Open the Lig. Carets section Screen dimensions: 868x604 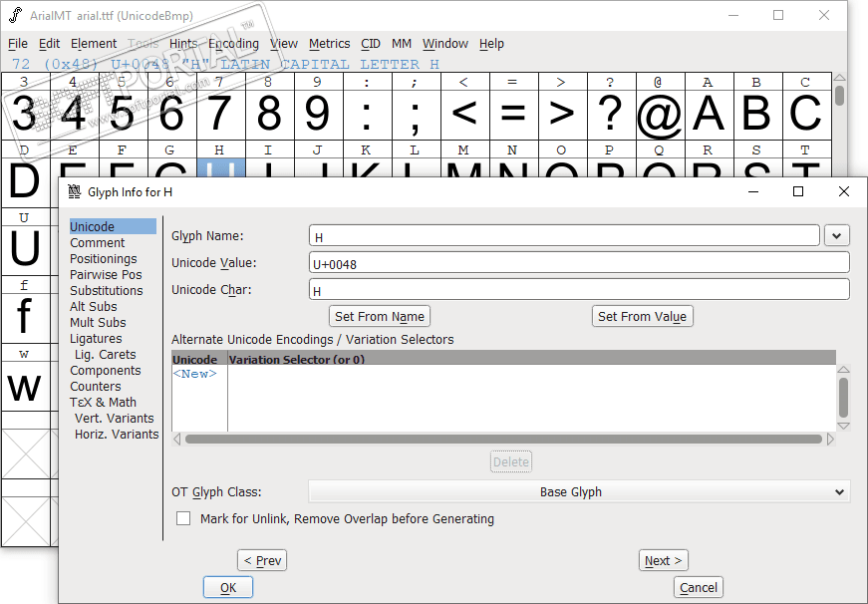coord(106,354)
